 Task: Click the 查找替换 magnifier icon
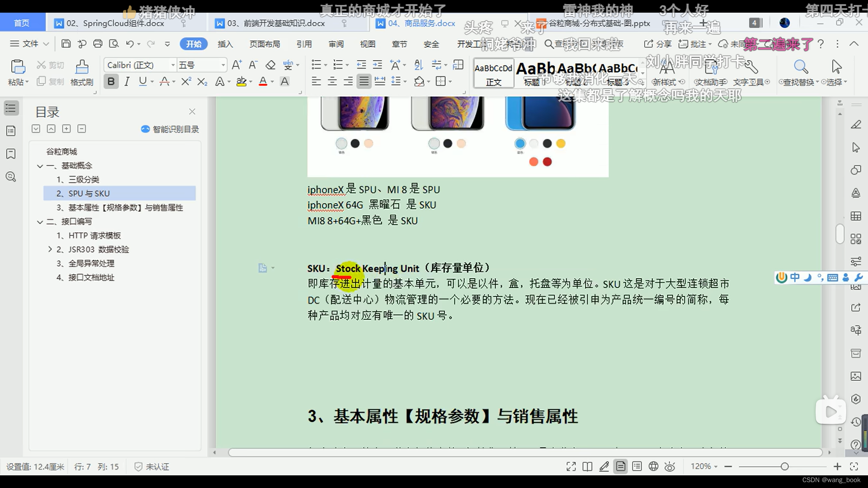(801, 66)
